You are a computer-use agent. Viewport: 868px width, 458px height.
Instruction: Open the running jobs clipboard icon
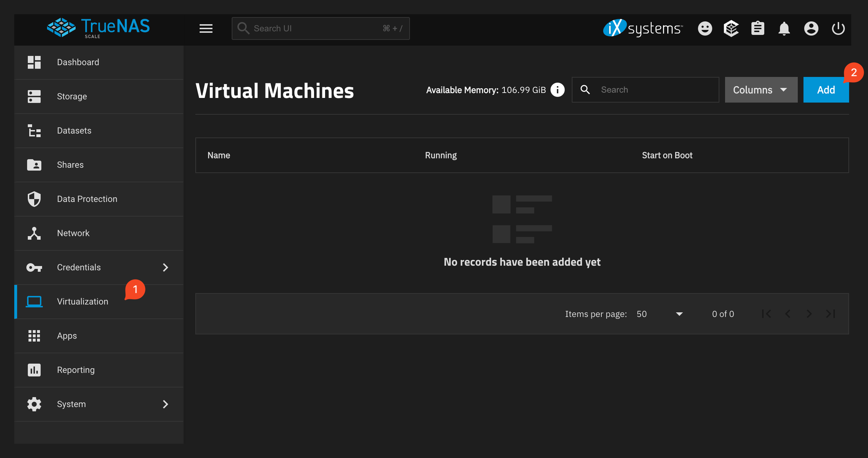click(758, 28)
